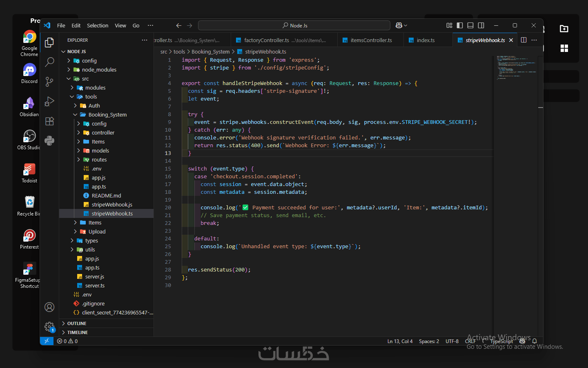588x368 pixels.
Task: Click the Ln 13, Col 4 status
Action: click(400, 341)
